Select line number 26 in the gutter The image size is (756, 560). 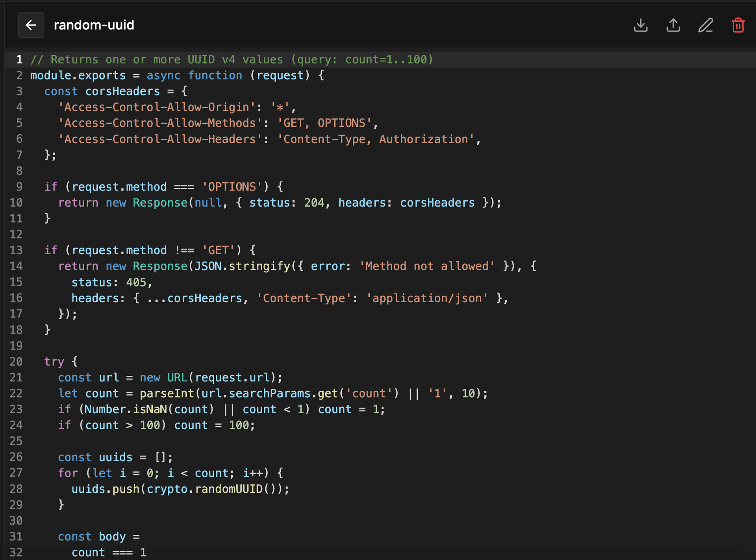[17, 457]
